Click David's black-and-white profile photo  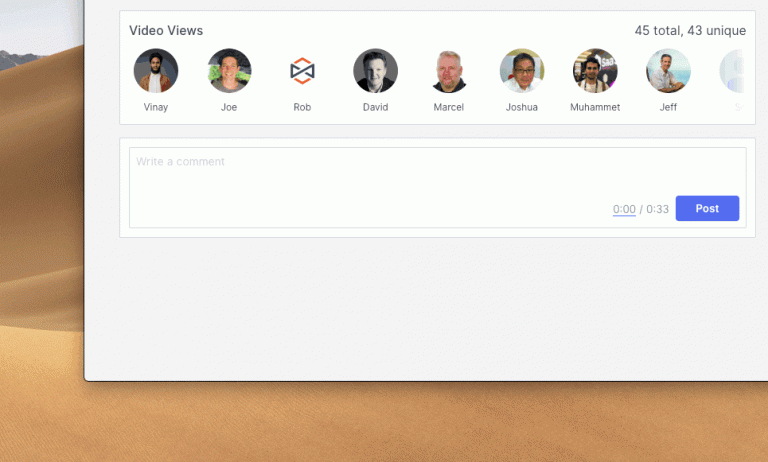click(375, 71)
